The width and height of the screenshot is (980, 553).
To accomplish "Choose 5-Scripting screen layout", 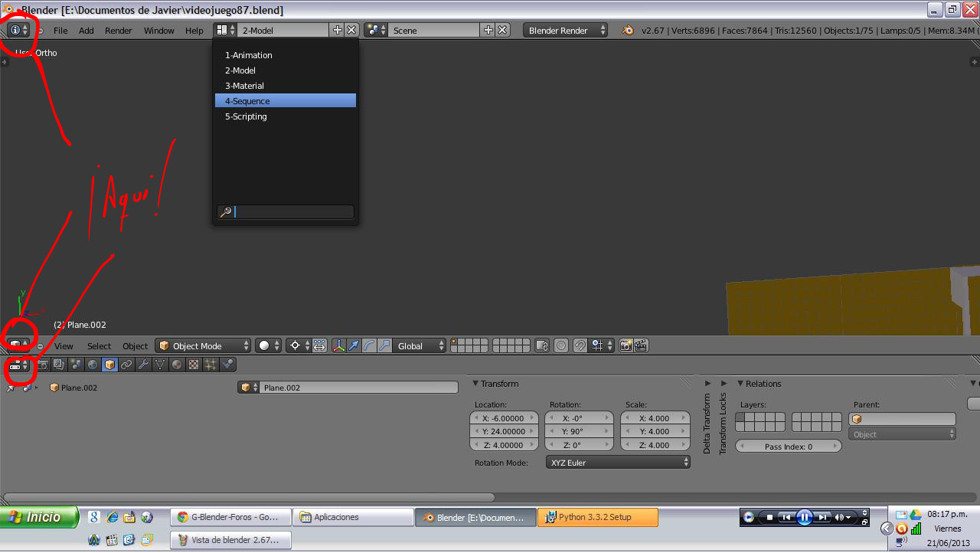I will click(286, 116).
